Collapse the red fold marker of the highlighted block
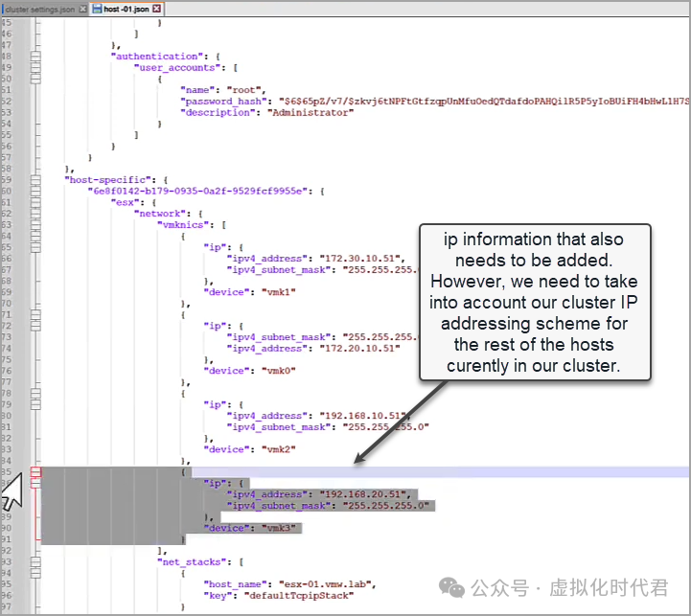Screen dimensions: 691x616 [x=35, y=472]
